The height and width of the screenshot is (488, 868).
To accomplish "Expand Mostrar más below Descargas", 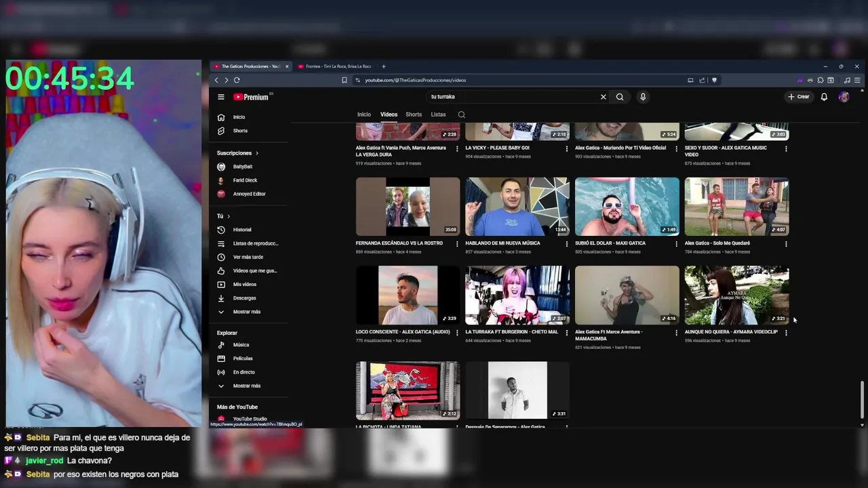I will point(248,312).
